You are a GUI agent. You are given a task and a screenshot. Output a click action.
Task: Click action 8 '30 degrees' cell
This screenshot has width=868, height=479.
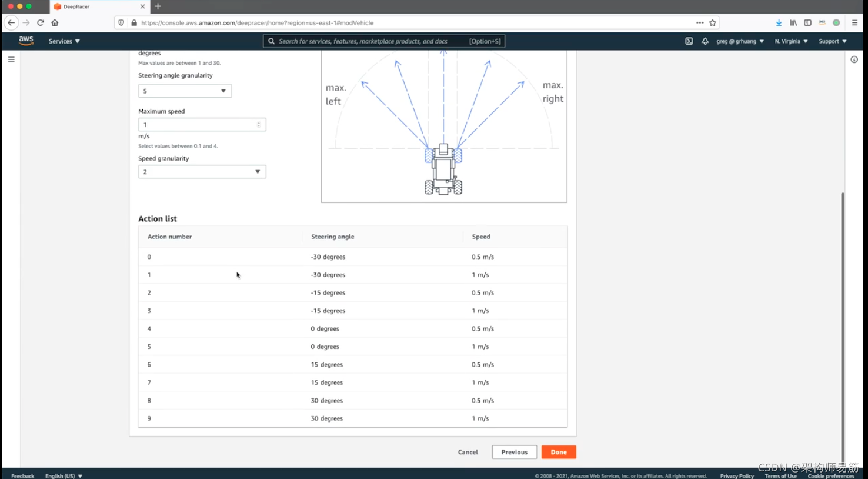(x=326, y=400)
